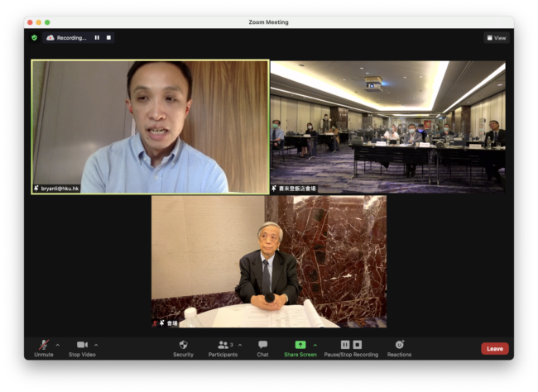Click the green encryption shield icon
This screenshot has width=538, height=392.
[x=34, y=37]
